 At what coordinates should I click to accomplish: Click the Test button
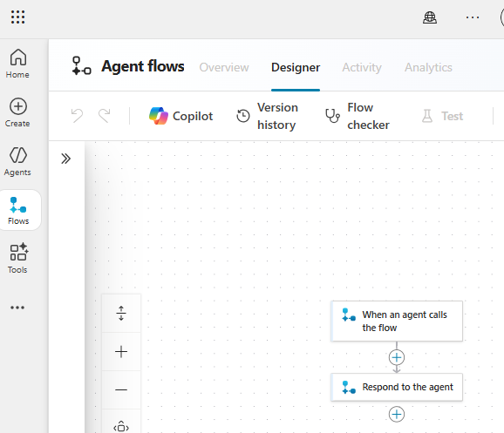[442, 116]
